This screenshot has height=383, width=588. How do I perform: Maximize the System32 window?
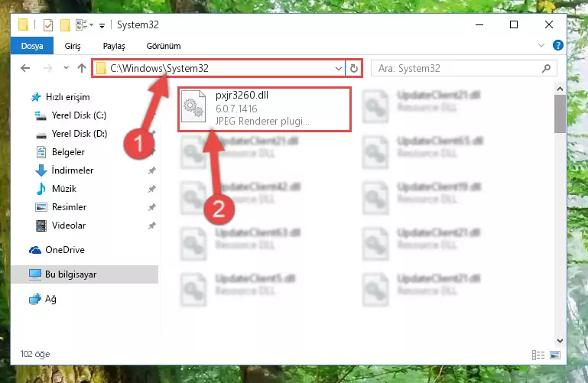click(x=514, y=24)
